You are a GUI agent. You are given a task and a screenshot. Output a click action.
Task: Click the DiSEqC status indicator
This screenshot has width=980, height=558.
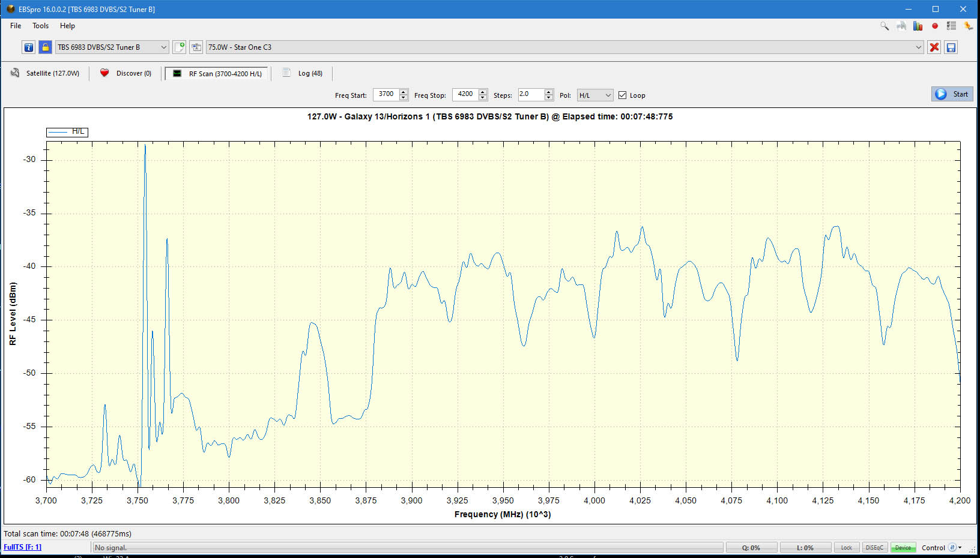(874, 548)
